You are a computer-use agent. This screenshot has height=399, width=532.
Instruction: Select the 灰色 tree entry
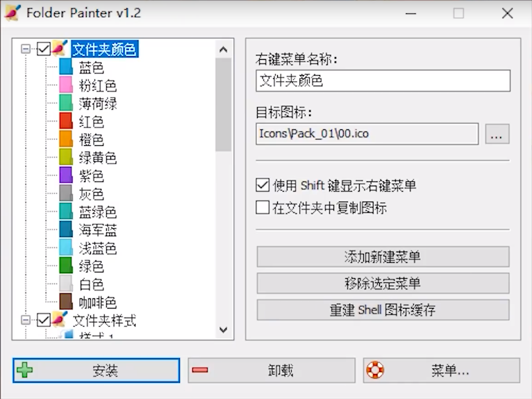click(91, 194)
